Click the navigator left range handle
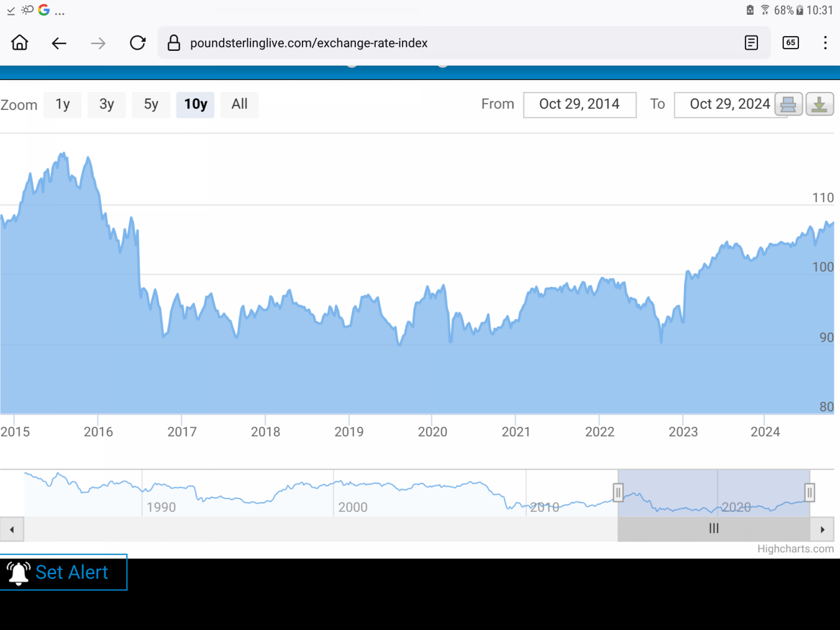 point(618,493)
